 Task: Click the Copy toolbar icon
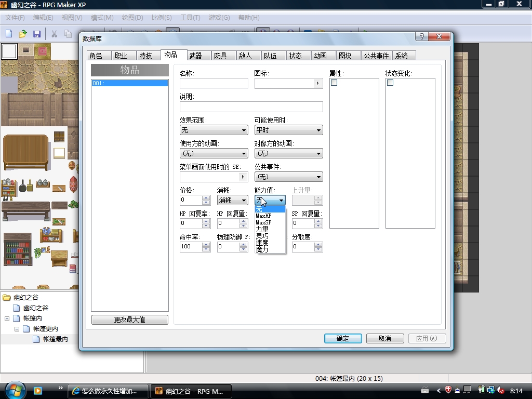[x=68, y=34]
